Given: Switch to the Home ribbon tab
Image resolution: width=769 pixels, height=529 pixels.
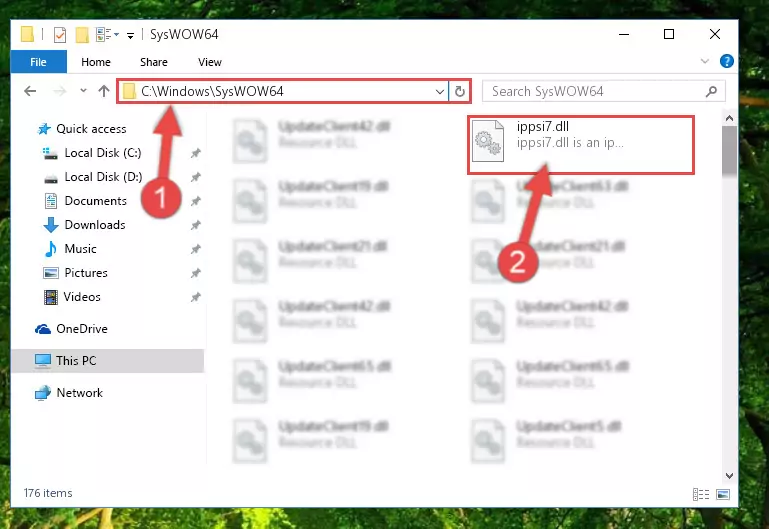Looking at the screenshot, I should (x=96, y=62).
